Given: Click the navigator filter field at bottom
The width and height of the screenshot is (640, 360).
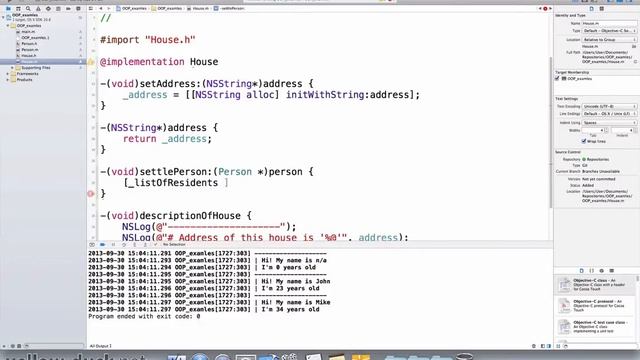Looking at the screenshot, I should point(53,346).
